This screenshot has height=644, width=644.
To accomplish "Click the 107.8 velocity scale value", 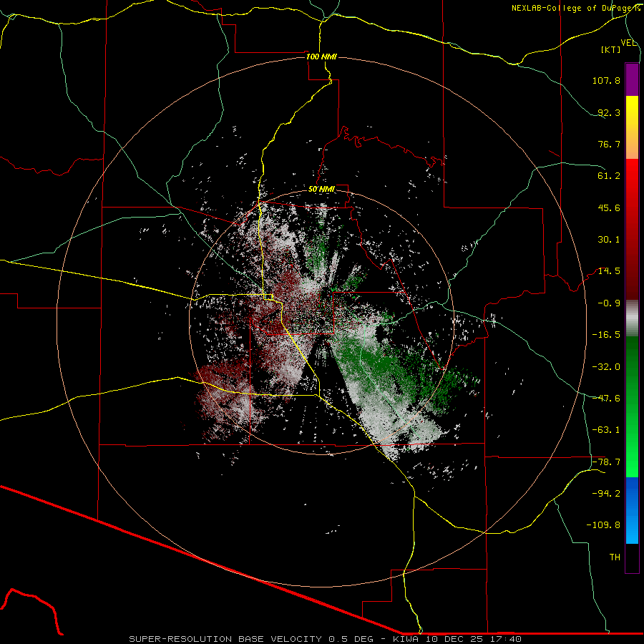I will [x=606, y=80].
